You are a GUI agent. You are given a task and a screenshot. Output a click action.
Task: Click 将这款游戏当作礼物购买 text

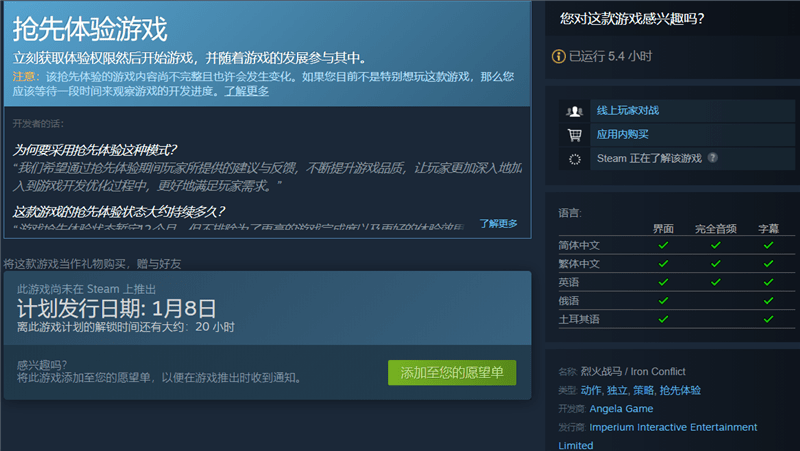pos(92,264)
